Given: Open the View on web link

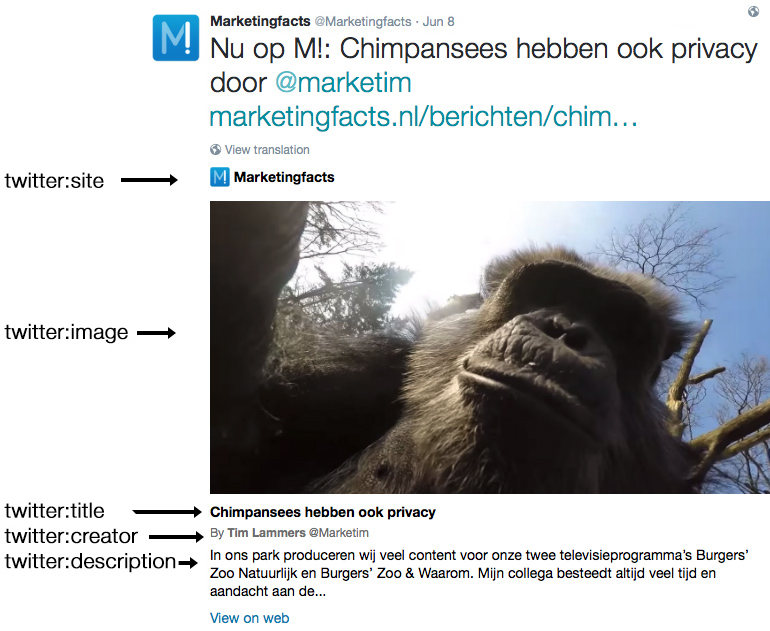Looking at the screenshot, I should [249, 618].
